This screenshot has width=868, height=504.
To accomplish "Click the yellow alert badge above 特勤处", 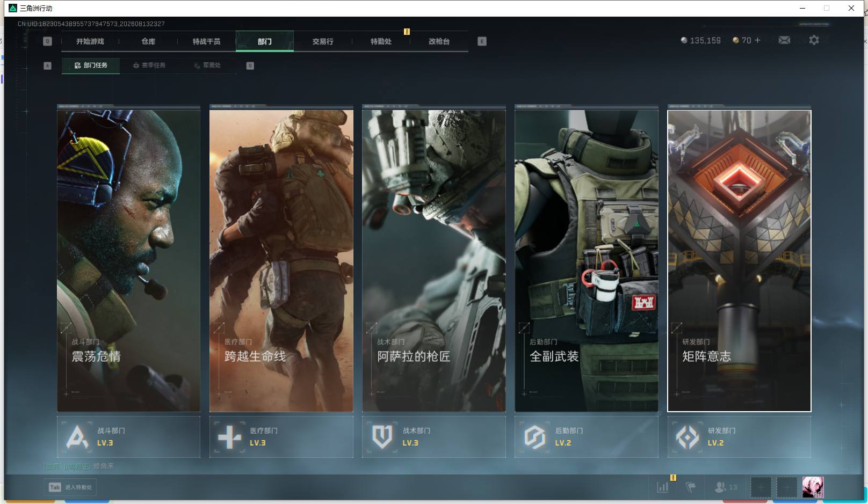I will click(x=407, y=32).
